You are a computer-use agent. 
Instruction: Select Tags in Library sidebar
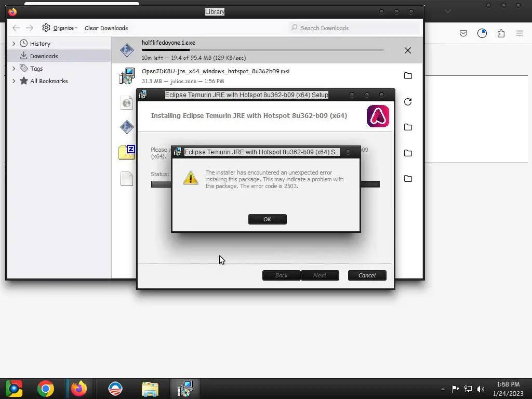[x=36, y=69]
